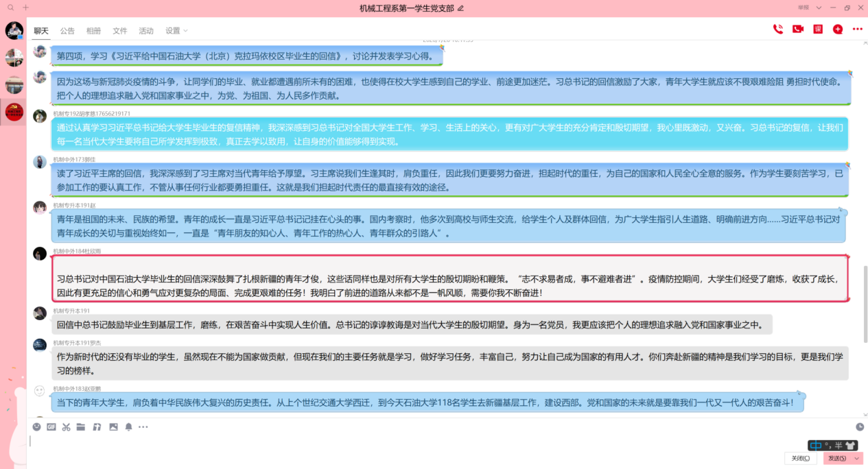This screenshot has height=469, width=868.
Task: Switch to the 公告 announcements tab
Action: tap(67, 31)
